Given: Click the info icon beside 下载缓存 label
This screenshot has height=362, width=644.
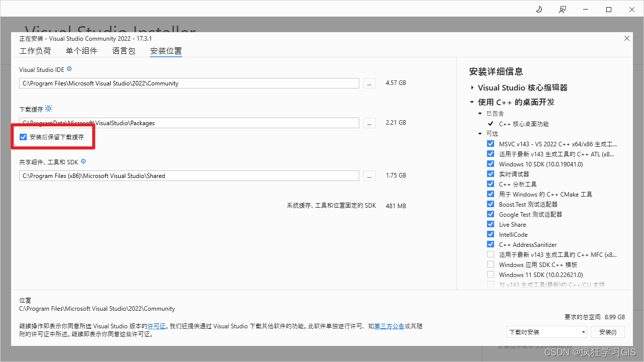Looking at the screenshot, I should [x=49, y=109].
